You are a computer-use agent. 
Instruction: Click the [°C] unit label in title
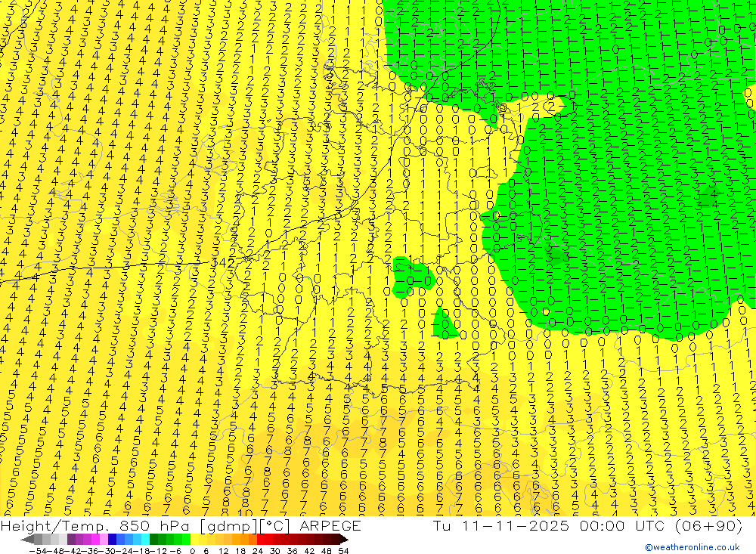[x=275, y=527]
